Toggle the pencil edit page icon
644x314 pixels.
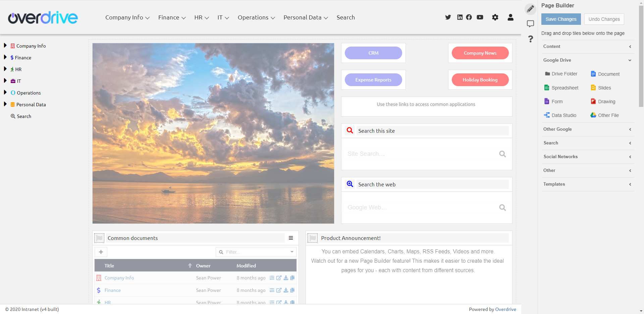(x=530, y=9)
